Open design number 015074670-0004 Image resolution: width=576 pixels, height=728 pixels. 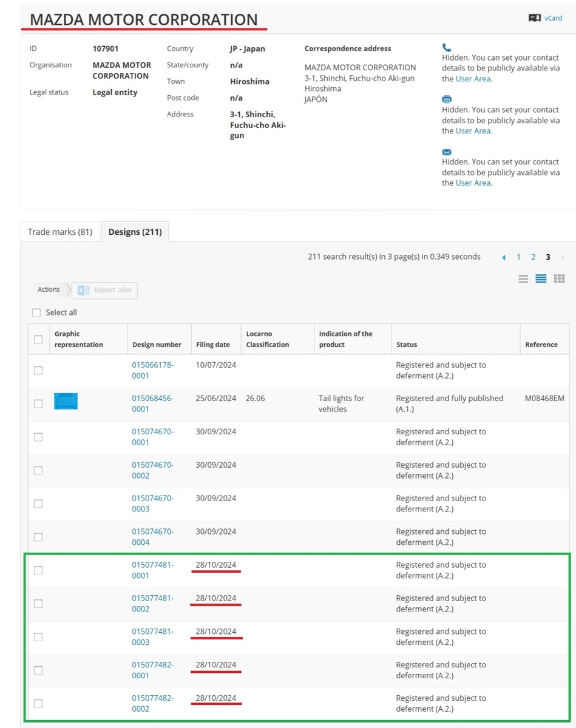tap(152, 538)
